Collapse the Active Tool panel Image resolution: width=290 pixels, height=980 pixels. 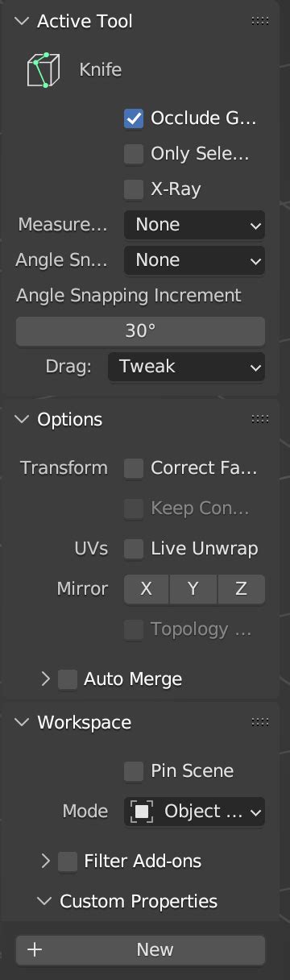tap(22, 21)
